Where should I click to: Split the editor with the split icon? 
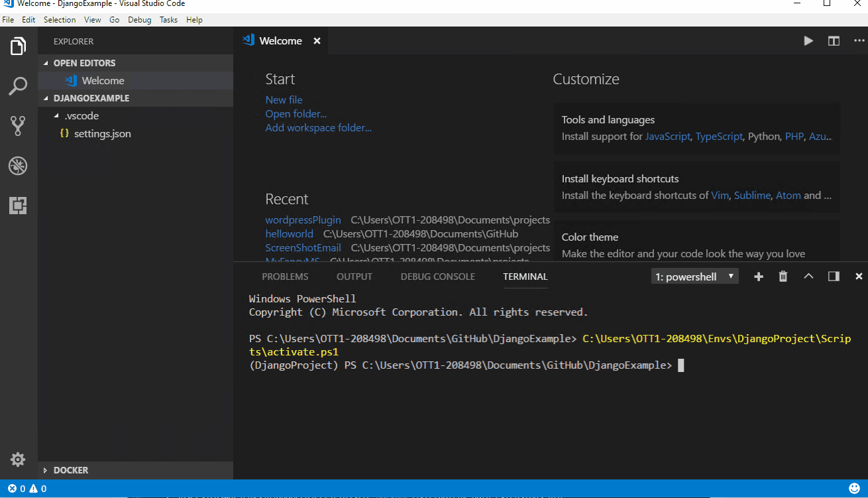pos(834,41)
